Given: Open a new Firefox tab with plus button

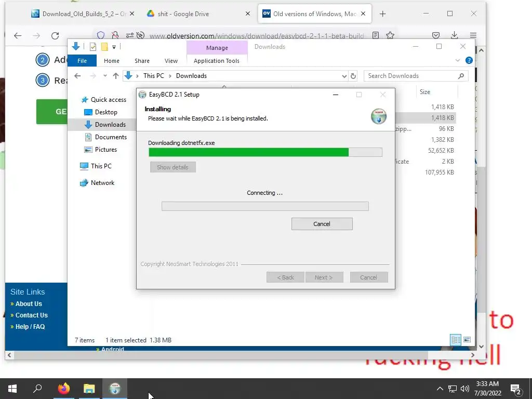Looking at the screenshot, I should pos(382,14).
